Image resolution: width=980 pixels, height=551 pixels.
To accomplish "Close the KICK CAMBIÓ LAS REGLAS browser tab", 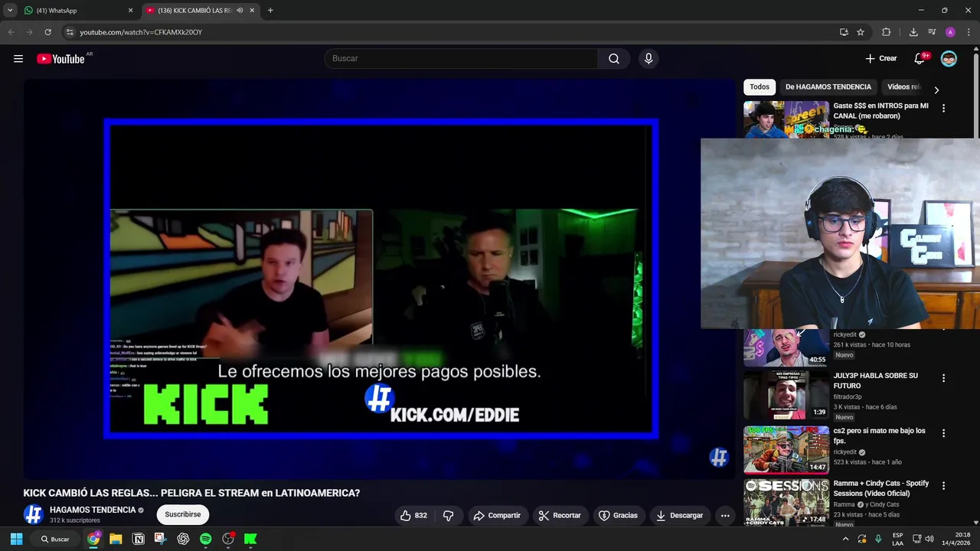I will (252, 11).
